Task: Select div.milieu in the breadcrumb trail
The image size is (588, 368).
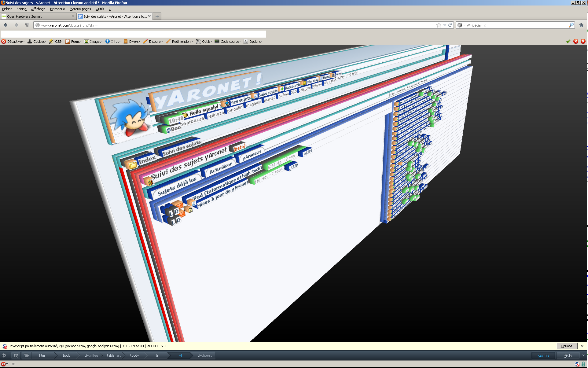Action: (91, 355)
